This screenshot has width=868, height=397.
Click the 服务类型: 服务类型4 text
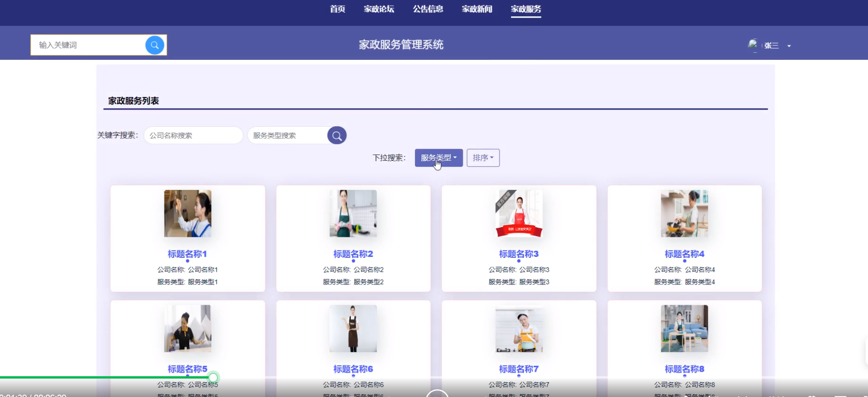tap(684, 282)
